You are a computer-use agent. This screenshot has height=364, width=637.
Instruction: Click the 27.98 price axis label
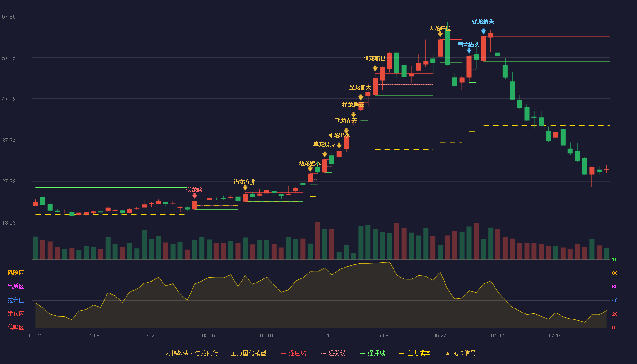pyautogui.click(x=9, y=182)
